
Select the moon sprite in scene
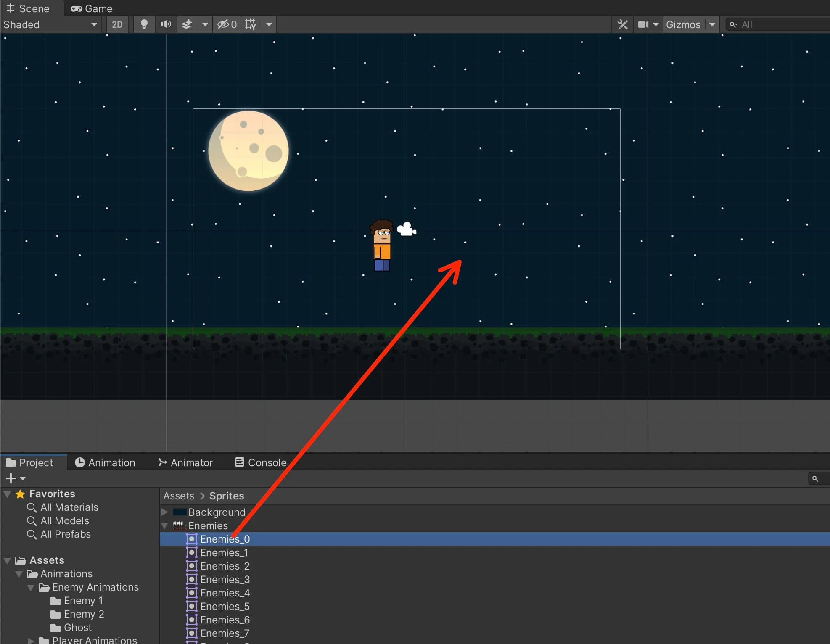tap(248, 150)
